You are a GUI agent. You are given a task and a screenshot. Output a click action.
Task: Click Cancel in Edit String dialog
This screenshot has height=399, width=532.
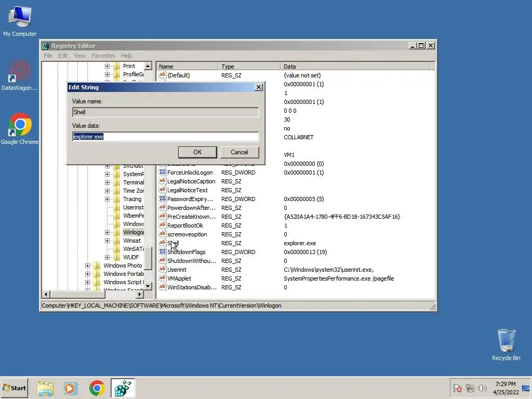point(240,152)
